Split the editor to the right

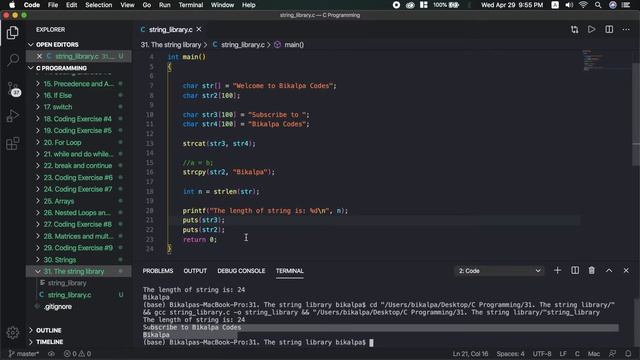pos(609,29)
